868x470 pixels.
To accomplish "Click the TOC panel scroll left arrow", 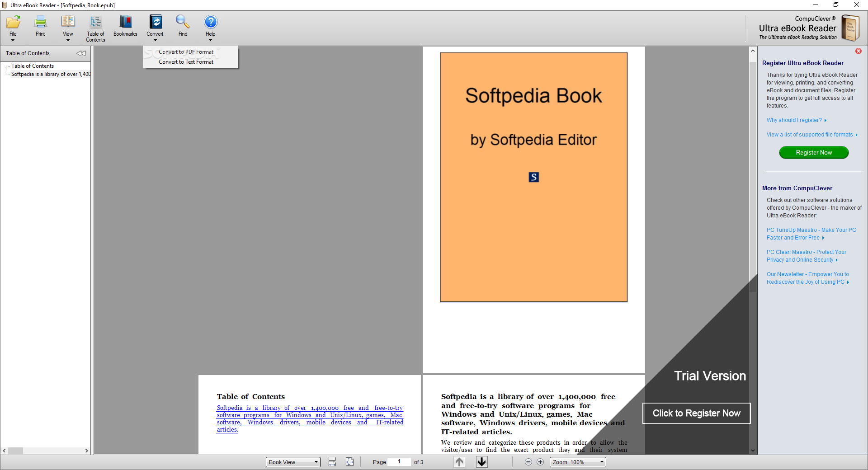I will (4, 451).
